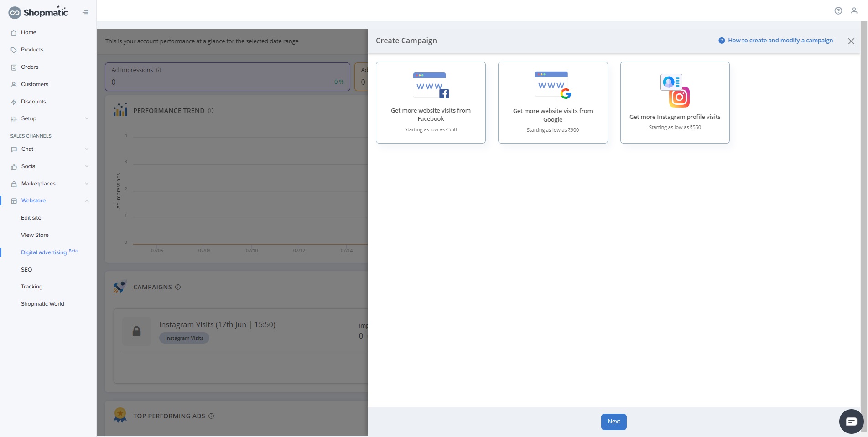Click the info icon next to Performance Trend
The width and height of the screenshot is (868, 437).
click(211, 111)
